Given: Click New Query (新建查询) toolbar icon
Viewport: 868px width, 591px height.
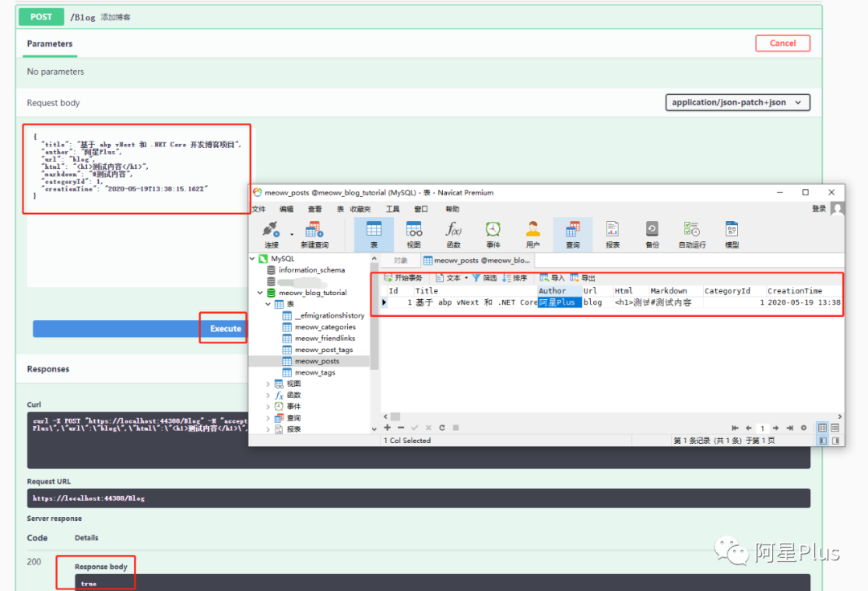Looking at the screenshot, I should [314, 234].
